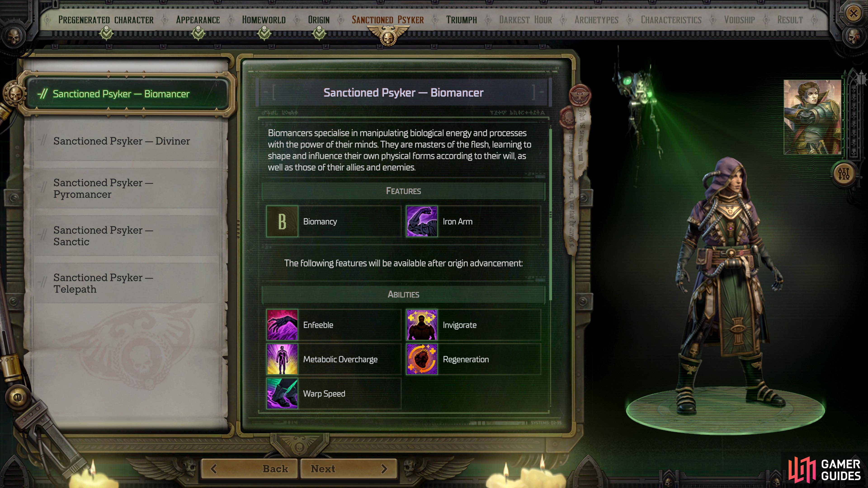Click the Next button

pyautogui.click(x=348, y=469)
